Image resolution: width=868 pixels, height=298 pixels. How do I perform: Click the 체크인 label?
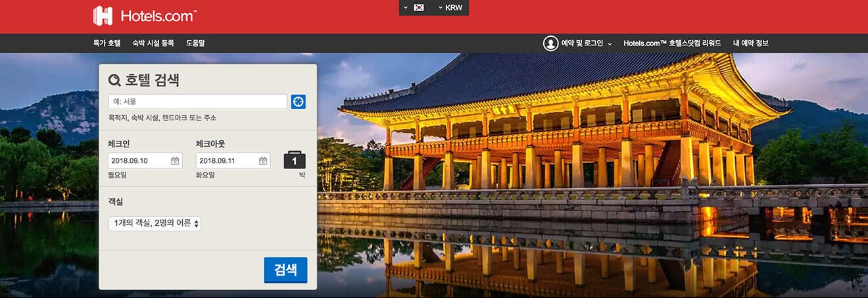119,143
